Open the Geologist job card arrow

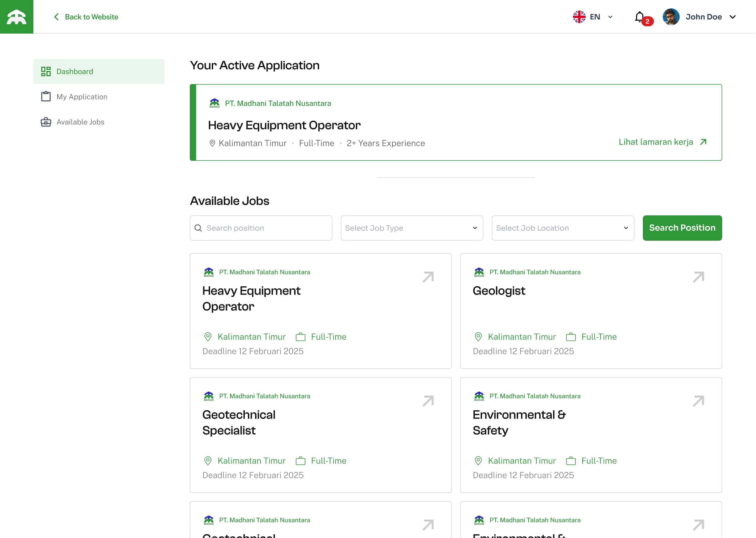[699, 277]
